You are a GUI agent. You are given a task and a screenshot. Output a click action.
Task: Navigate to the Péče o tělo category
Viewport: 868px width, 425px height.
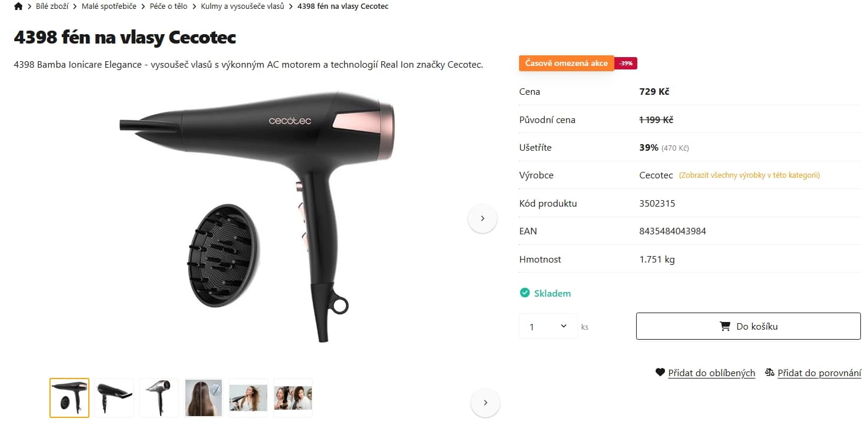(168, 6)
